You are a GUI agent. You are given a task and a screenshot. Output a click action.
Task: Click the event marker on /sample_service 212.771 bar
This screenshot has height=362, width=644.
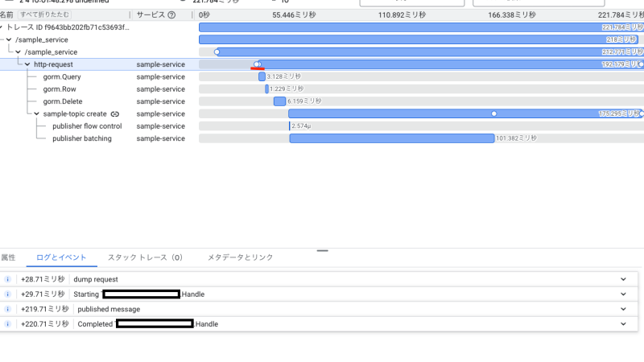(x=217, y=52)
